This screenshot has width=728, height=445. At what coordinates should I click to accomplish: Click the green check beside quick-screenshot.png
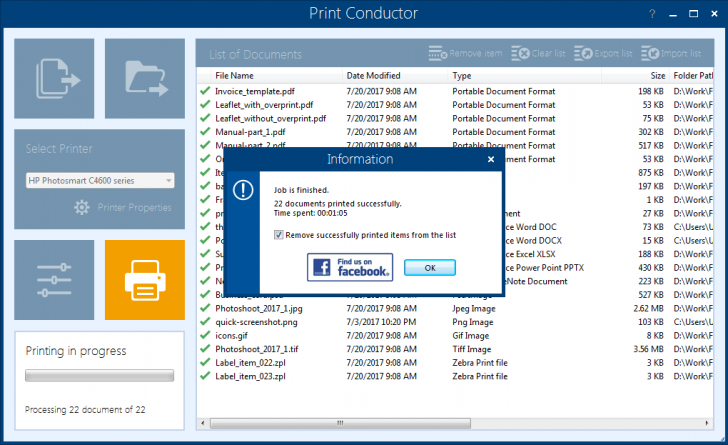[x=205, y=321]
